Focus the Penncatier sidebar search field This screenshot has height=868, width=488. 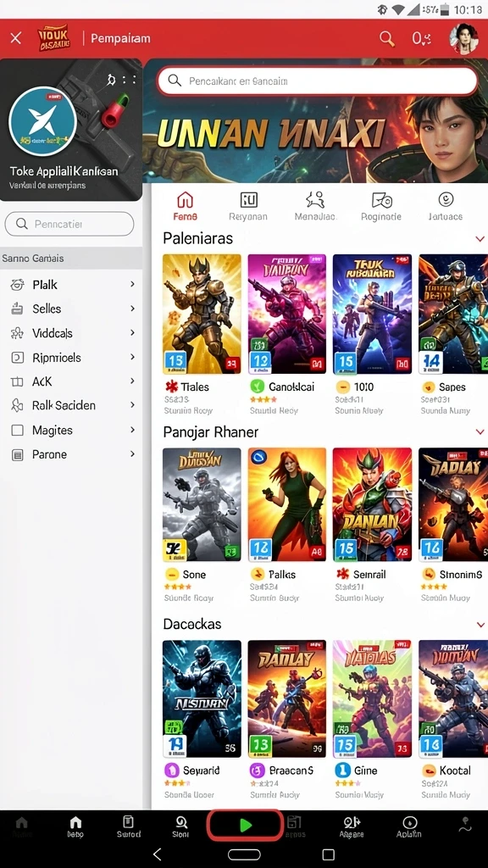pos(69,224)
